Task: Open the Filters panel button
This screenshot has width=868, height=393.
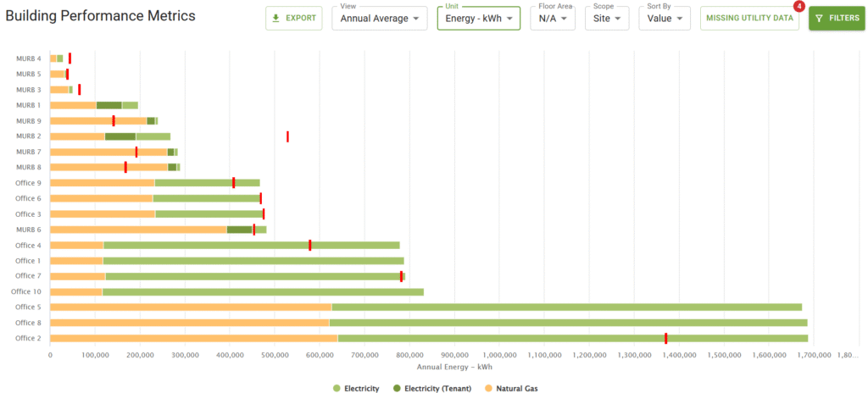Action: point(836,18)
